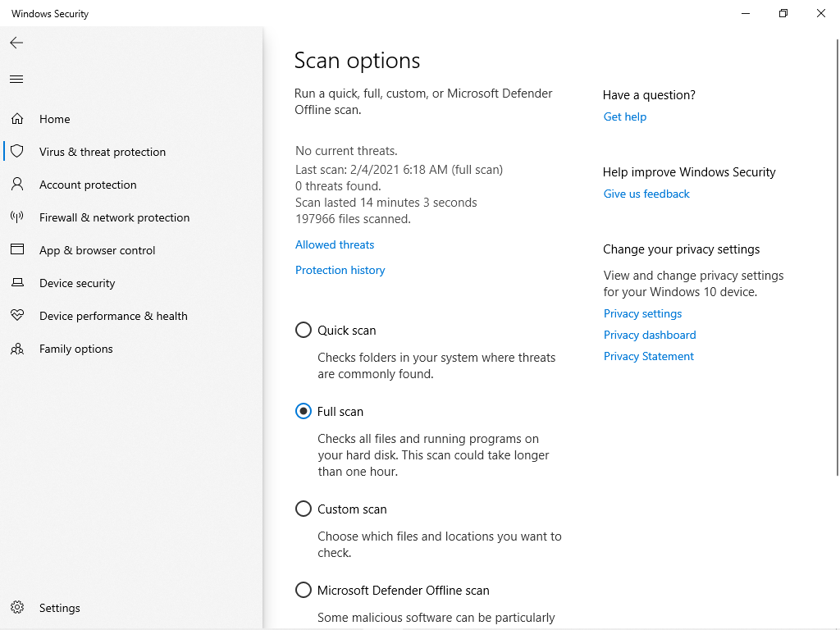Click the vertical scrollbar thumb
840x630 pixels.
coord(838,257)
